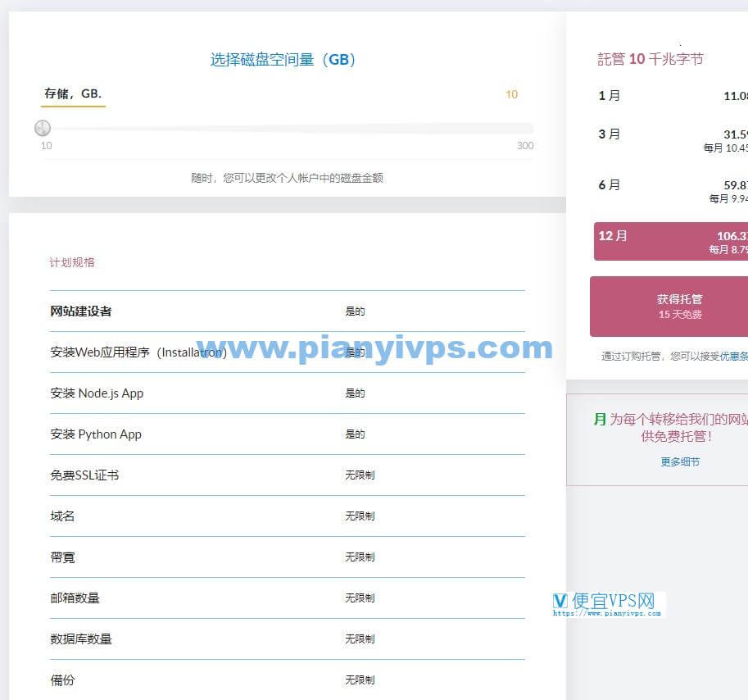Click the orange storage value 10
748x700 pixels.
click(511, 94)
